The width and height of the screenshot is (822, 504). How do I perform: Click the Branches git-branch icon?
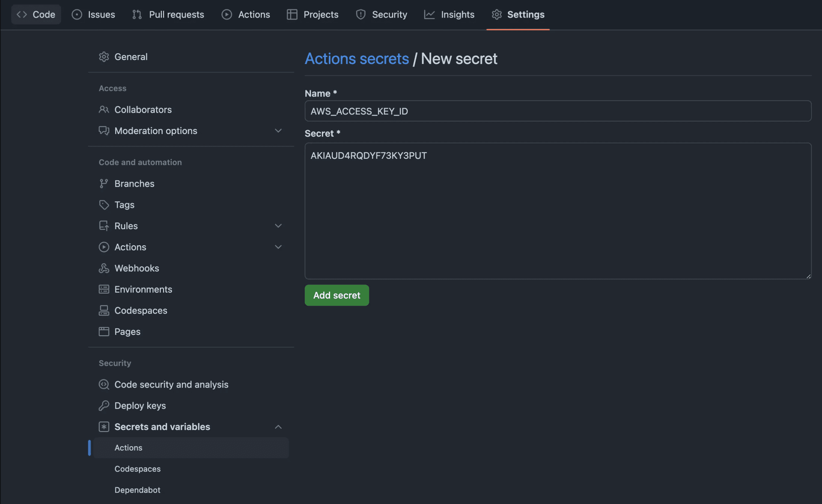(x=104, y=184)
